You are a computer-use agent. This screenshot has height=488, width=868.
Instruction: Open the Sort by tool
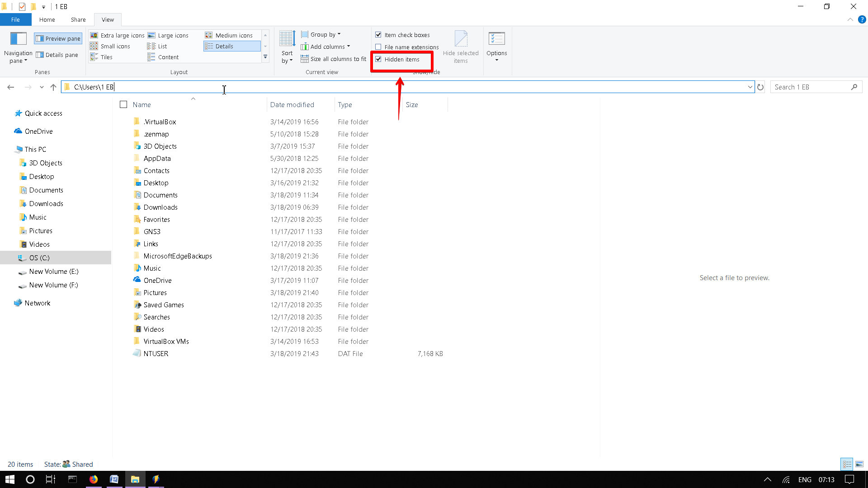(x=287, y=47)
